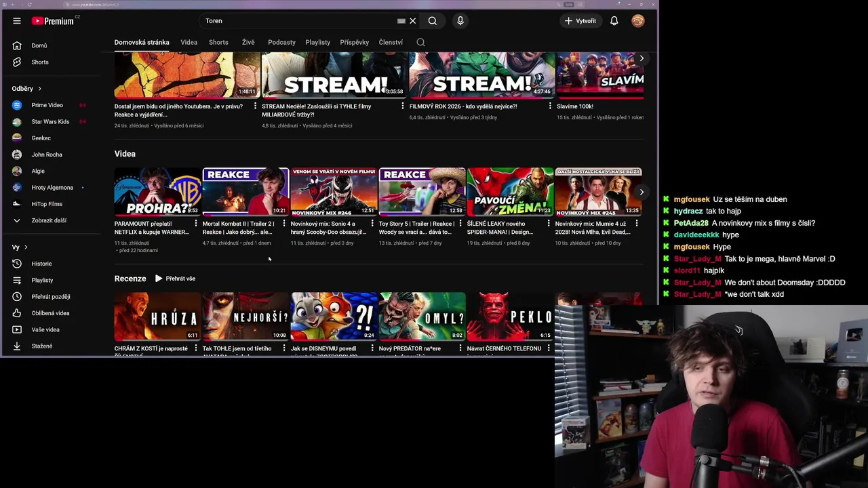Open Slavíme 100k video title

pos(575,106)
